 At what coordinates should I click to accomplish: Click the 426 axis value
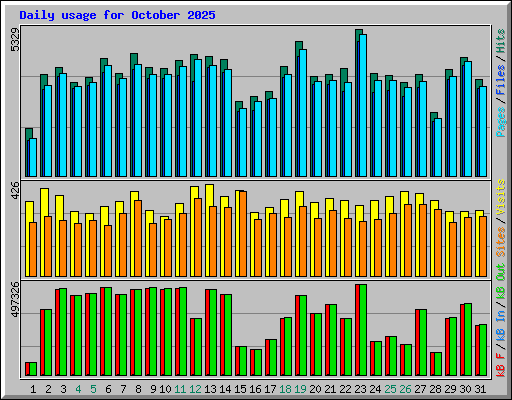click(x=15, y=191)
